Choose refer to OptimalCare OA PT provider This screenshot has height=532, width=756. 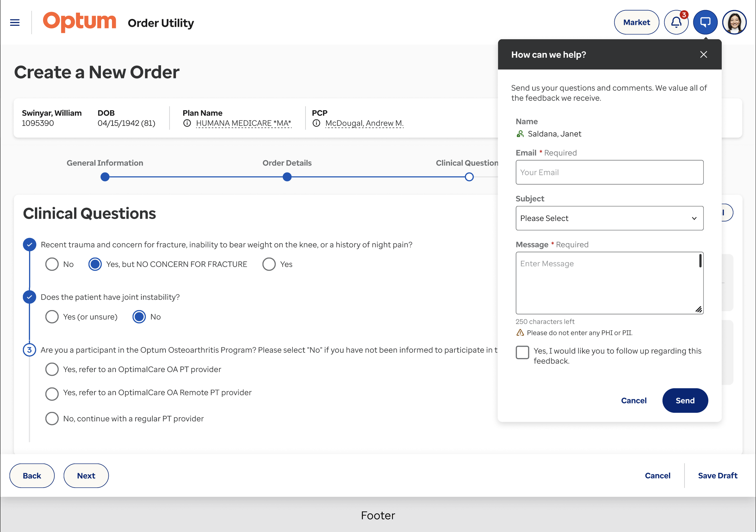52,369
